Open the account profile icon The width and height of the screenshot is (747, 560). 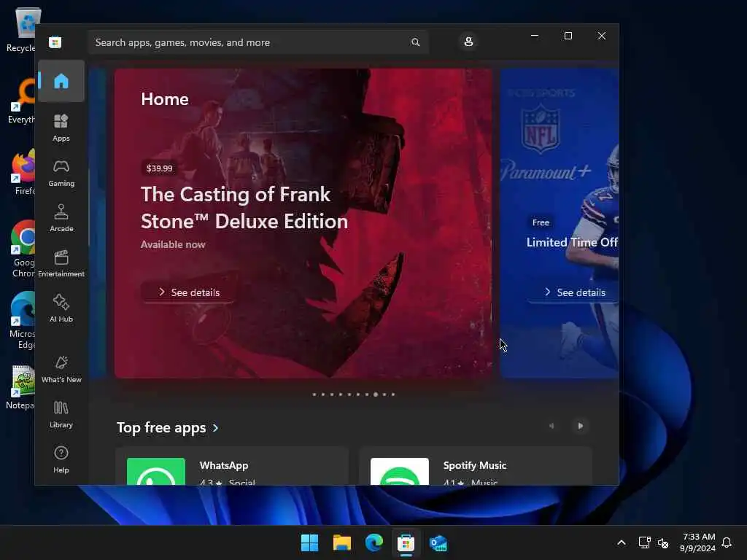pos(468,42)
